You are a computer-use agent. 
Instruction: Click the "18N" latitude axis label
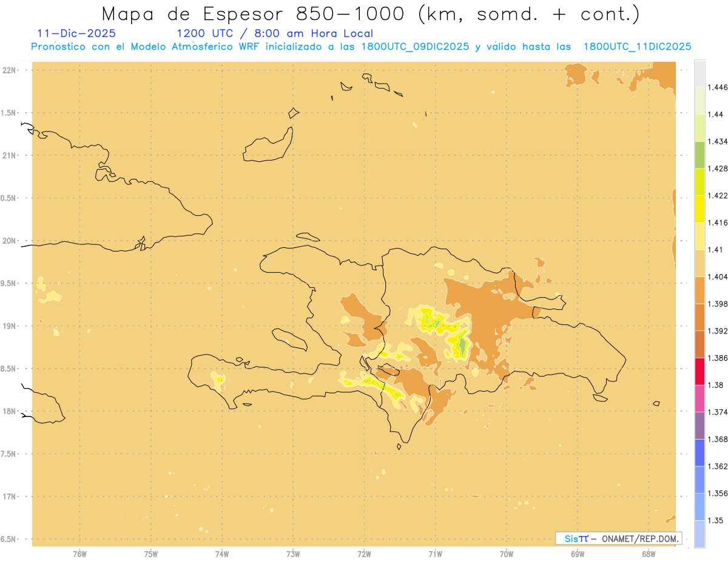pos(10,411)
